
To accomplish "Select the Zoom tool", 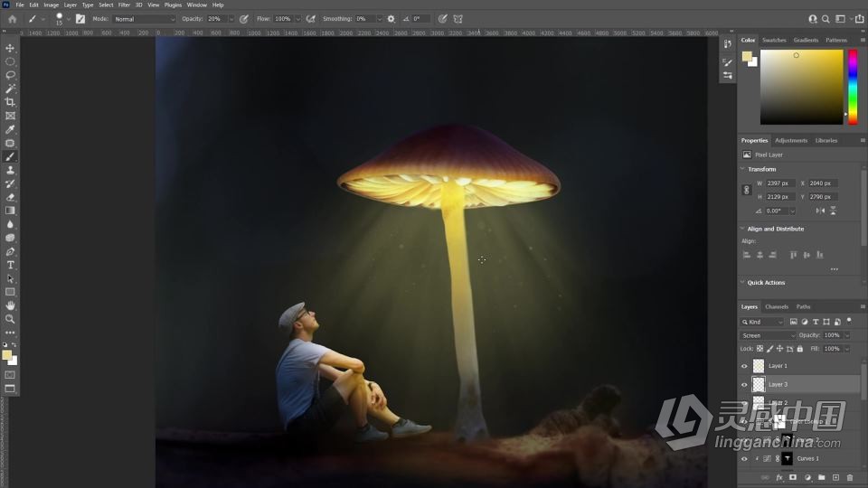I will pos(10,319).
